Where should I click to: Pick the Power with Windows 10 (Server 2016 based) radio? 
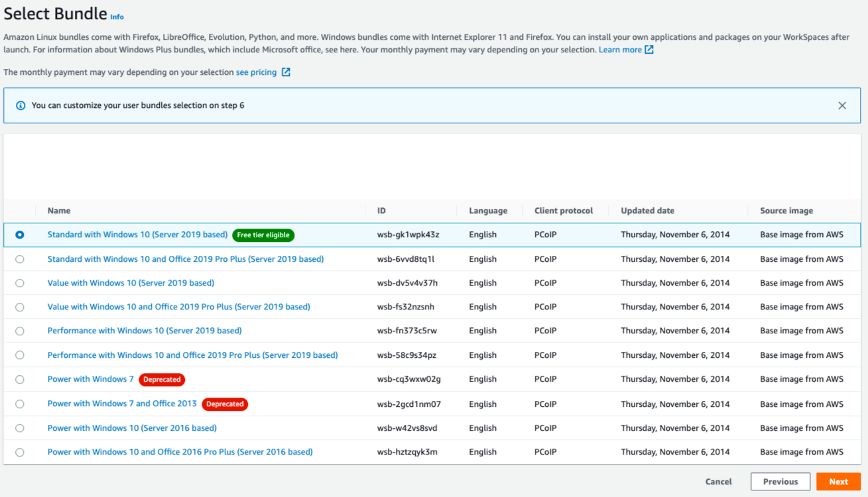20,428
